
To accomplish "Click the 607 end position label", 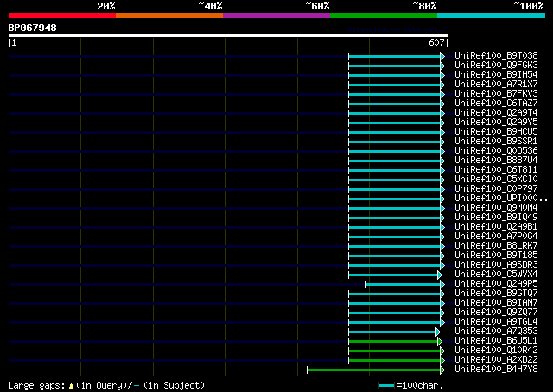I will coord(436,42).
